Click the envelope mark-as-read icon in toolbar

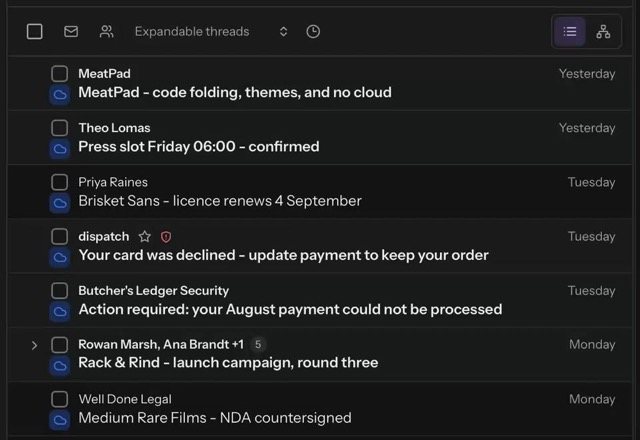71,31
